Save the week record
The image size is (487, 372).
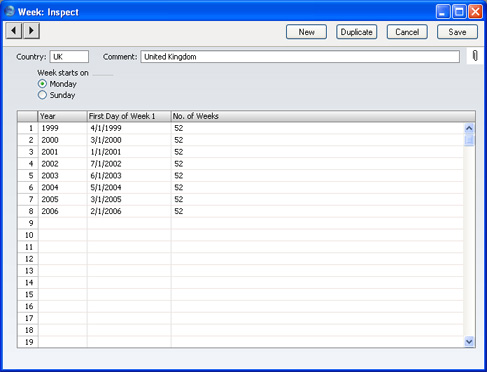(x=457, y=32)
